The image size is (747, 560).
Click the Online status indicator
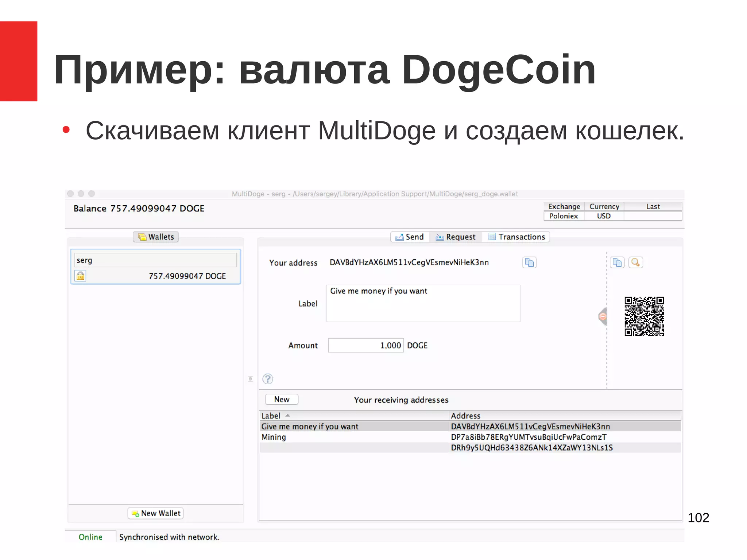coord(90,537)
